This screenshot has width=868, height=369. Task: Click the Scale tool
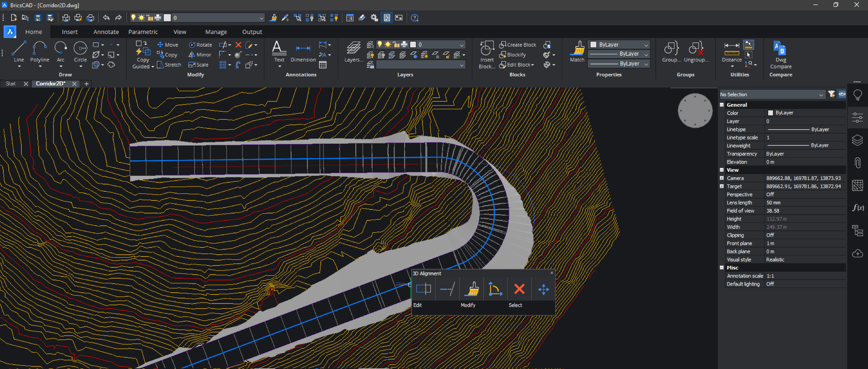click(199, 65)
